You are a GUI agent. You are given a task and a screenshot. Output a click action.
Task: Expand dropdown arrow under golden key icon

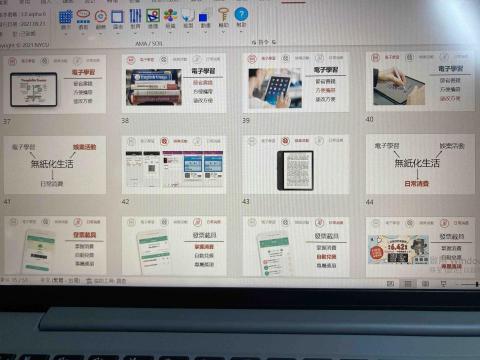223,32
